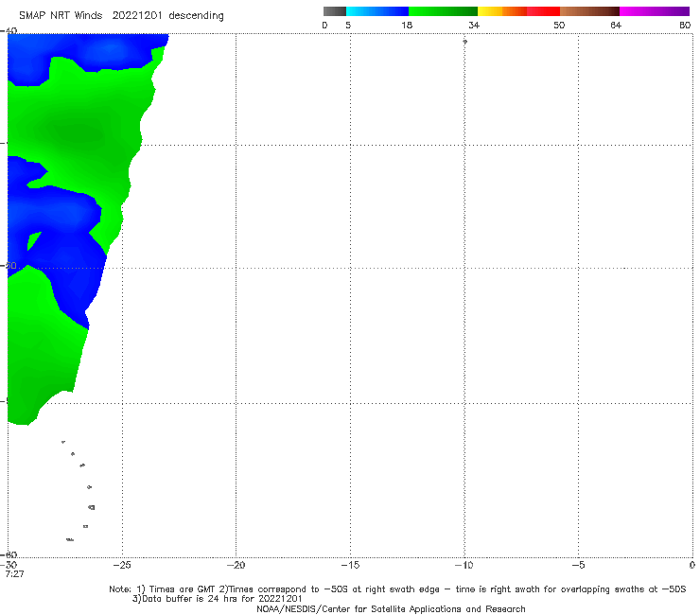The height and width of the screenshot is (615, 700).
Task: Click the green segment of the color bar
Action: click(443, 11)
